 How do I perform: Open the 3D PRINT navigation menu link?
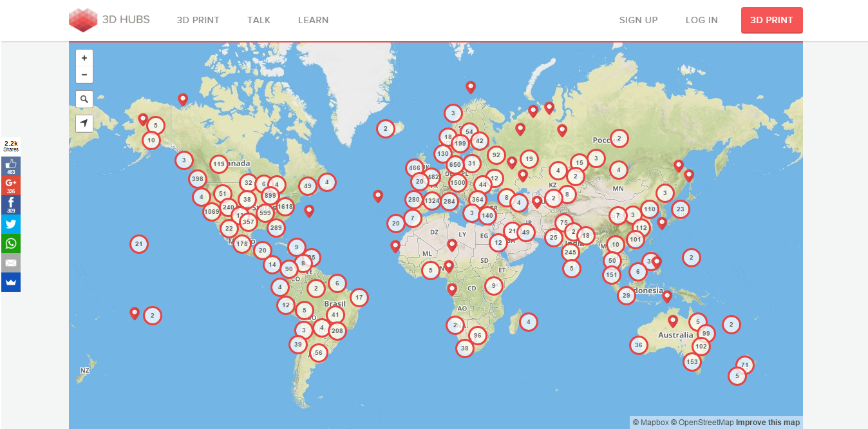[x=198, y=20]
